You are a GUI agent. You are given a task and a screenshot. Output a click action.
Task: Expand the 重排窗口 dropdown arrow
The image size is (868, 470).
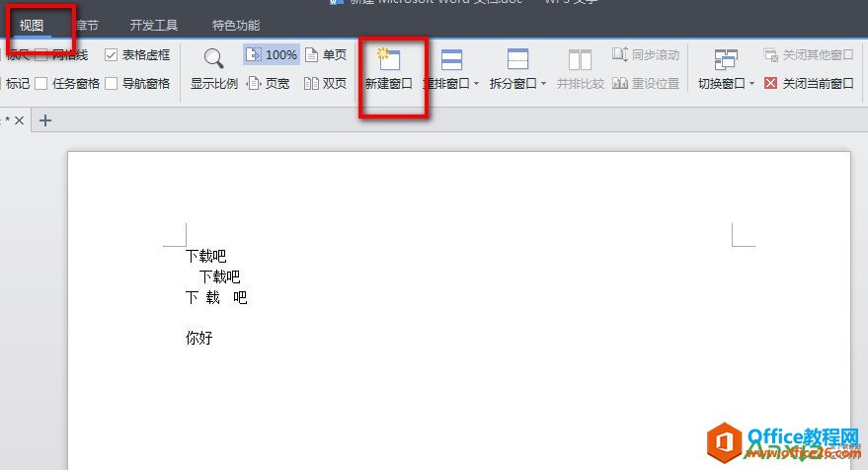476,84
